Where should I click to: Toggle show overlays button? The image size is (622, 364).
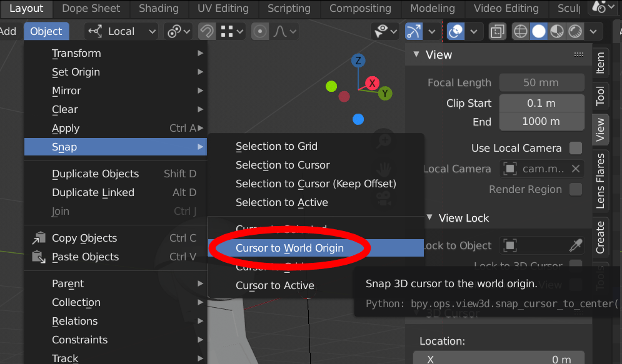click(456, 31)
